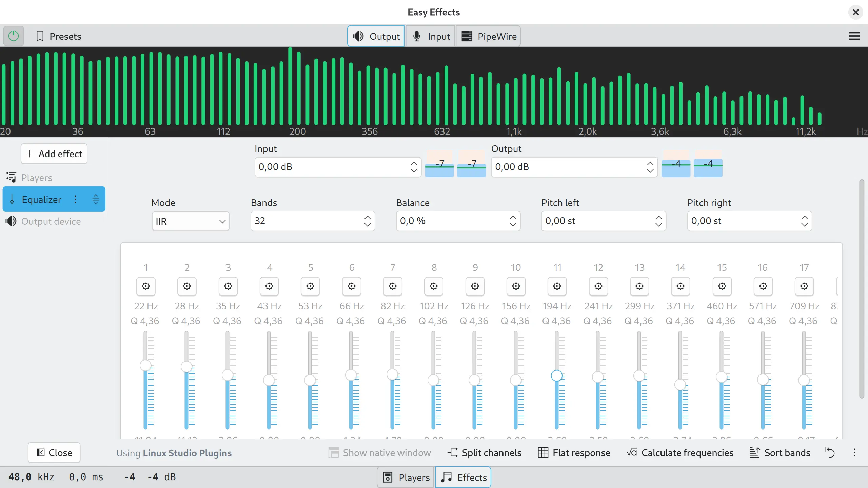Apply Flat response to the equalizer
The image size is (868, 488).
pos(574,452)
